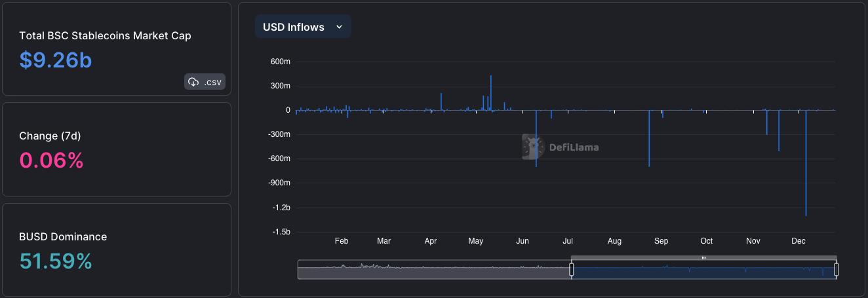Screen dimensions: 868x298
Task: Click the cloud download icon beside .csv
Action: tap(193, 82)
